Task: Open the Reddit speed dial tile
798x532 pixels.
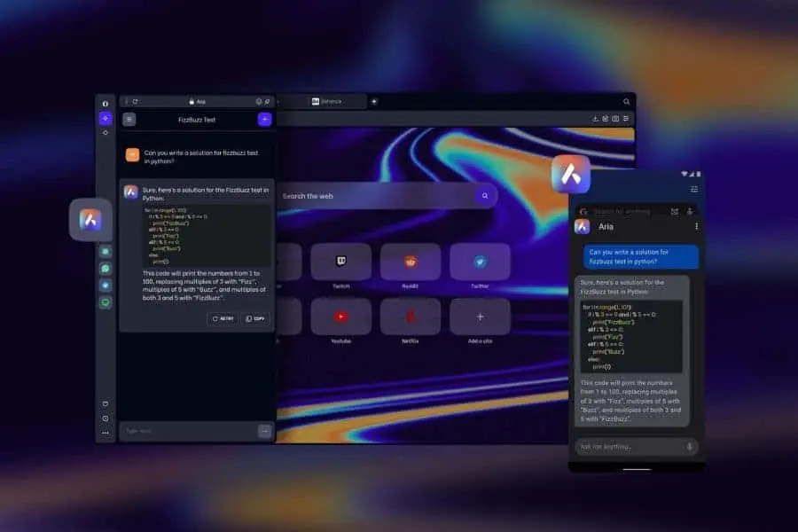Action: [x=411, y=262]
